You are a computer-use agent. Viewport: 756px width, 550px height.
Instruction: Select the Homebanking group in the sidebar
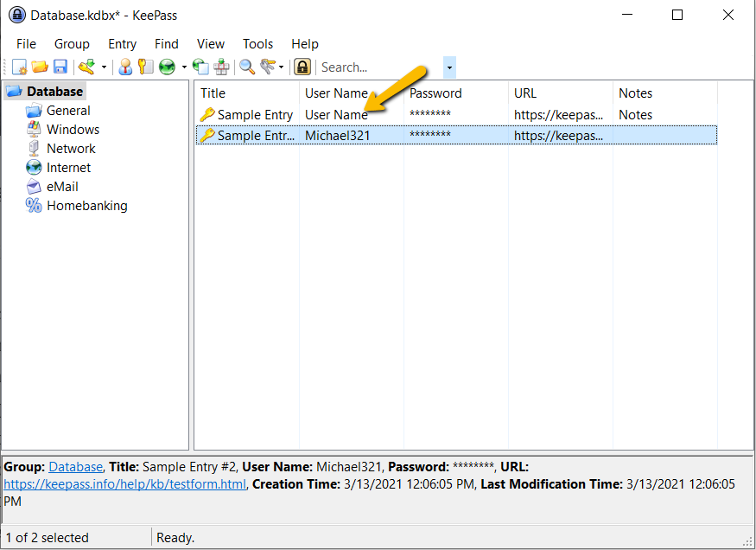86,205
